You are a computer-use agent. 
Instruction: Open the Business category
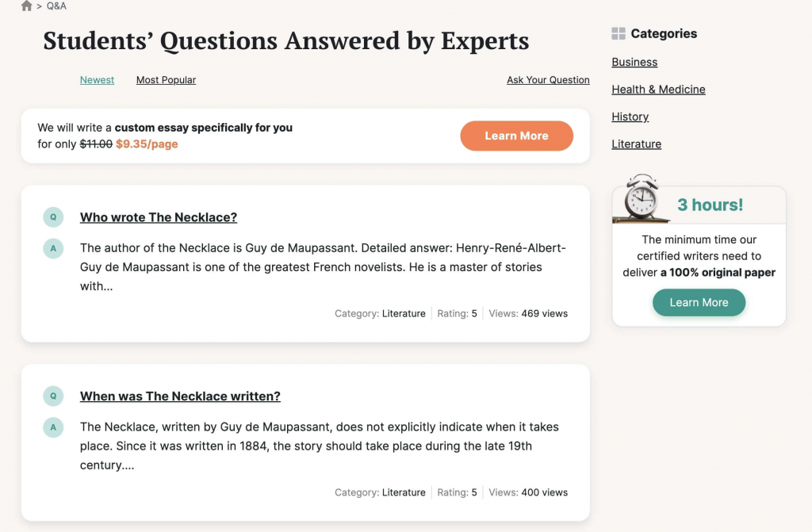click(634, 62)
